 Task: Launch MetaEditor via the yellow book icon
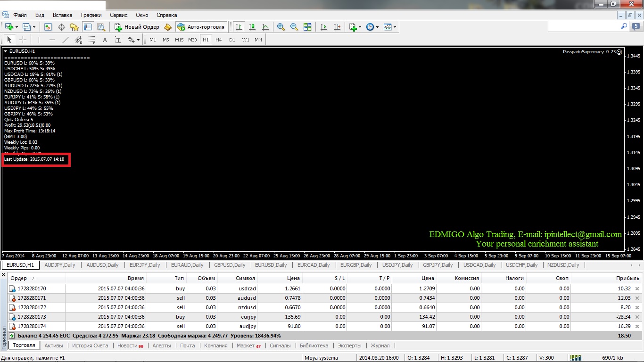pos(168,27)
